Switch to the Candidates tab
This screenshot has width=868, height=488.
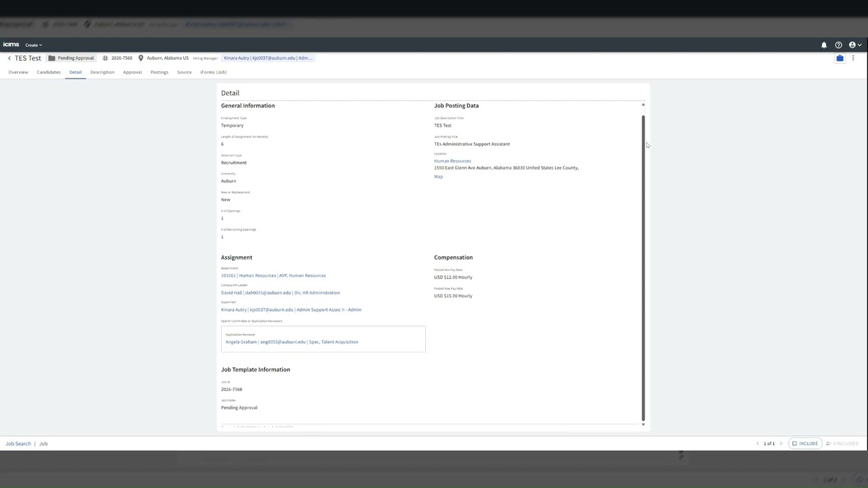tap(49, 72)
